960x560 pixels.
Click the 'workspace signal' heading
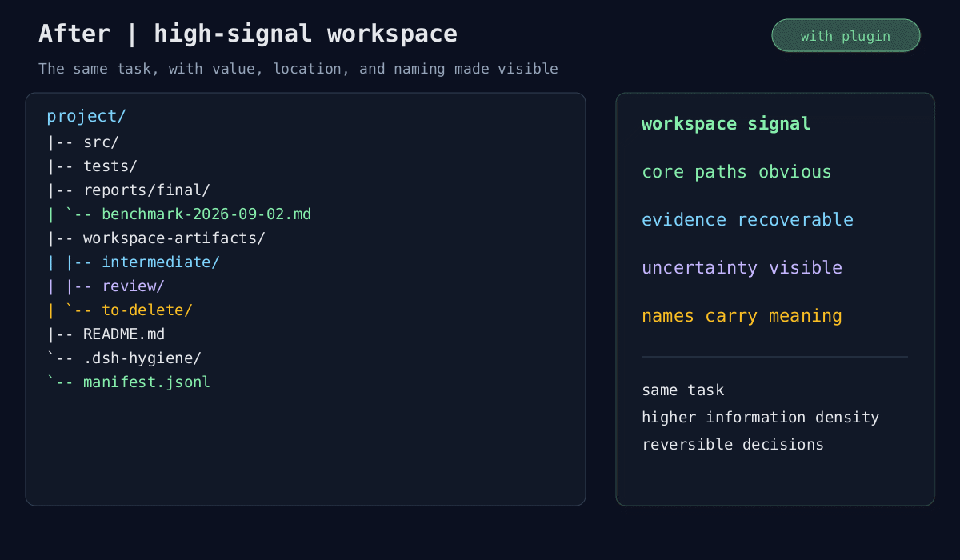click(726, 124)
